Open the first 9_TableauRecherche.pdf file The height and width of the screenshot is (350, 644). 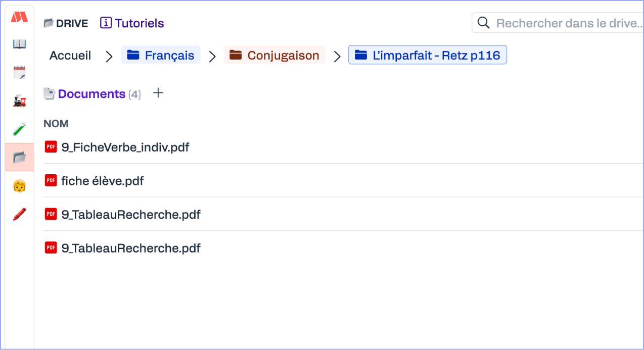click(x=131, y=215)
